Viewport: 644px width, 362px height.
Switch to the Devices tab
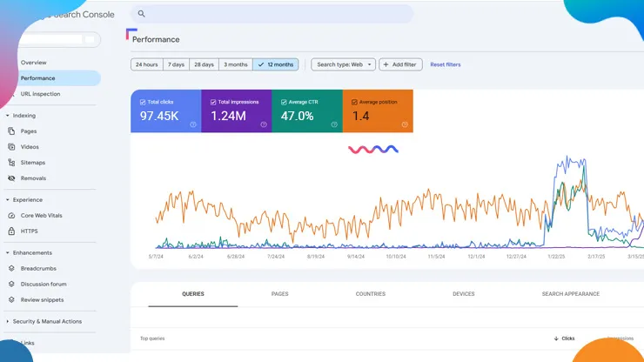[463, 294]
